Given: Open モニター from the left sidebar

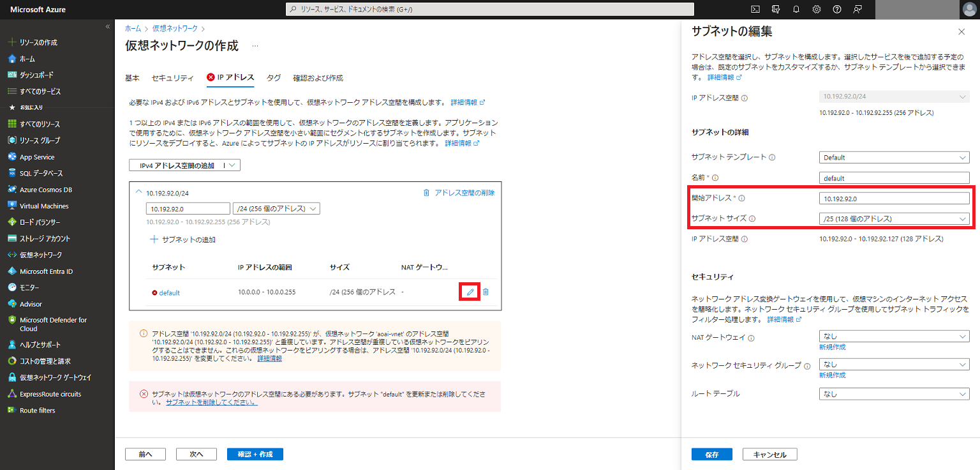Looking at the screenshot, I should (x=31, y=287).
